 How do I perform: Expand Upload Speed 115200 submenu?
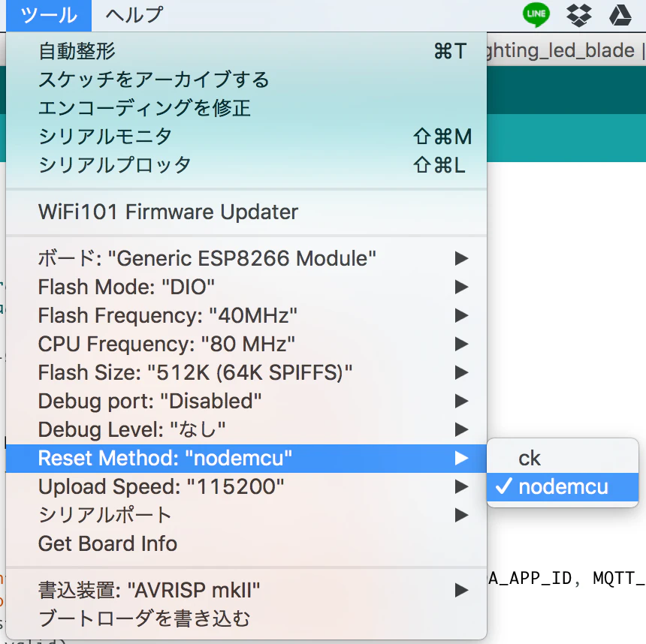pos(246,486)
